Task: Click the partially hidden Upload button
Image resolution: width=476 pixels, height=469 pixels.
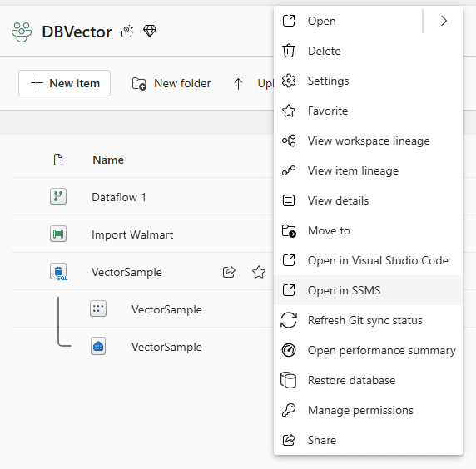Action: click(x=253, y=83)
